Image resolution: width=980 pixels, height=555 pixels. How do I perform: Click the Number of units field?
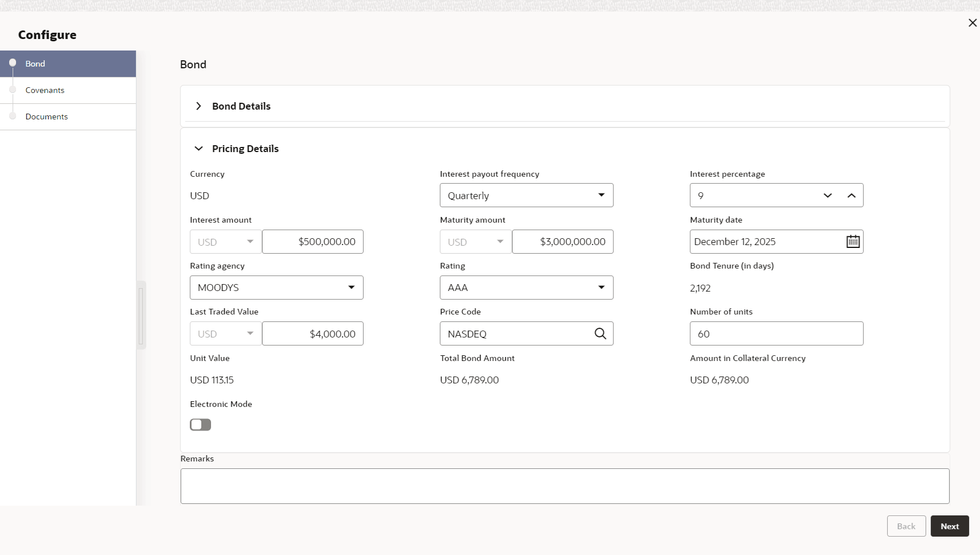[x=776, y=333]
